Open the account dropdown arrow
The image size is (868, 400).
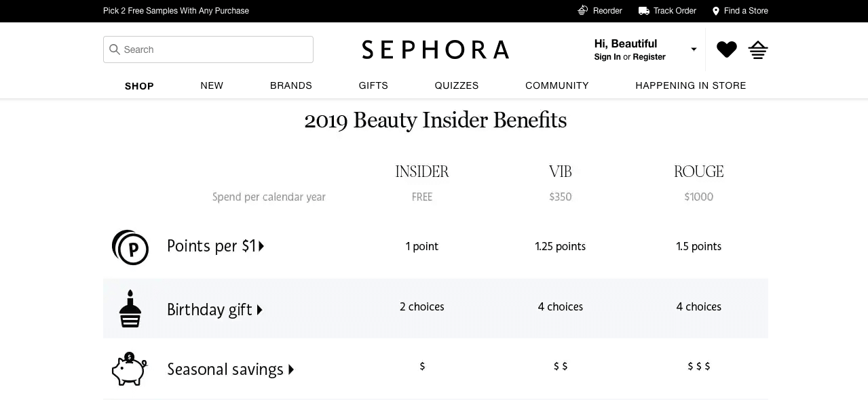[x=694, y=49]
